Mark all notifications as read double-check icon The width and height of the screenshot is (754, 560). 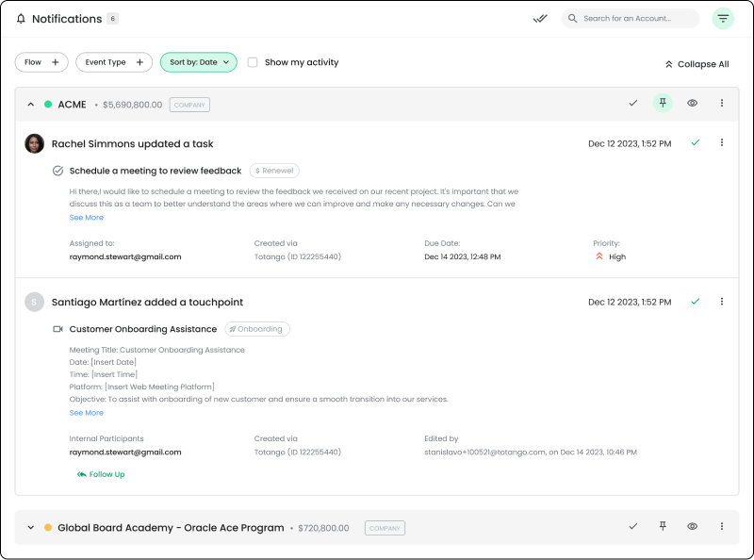click(x=540, y=18)
